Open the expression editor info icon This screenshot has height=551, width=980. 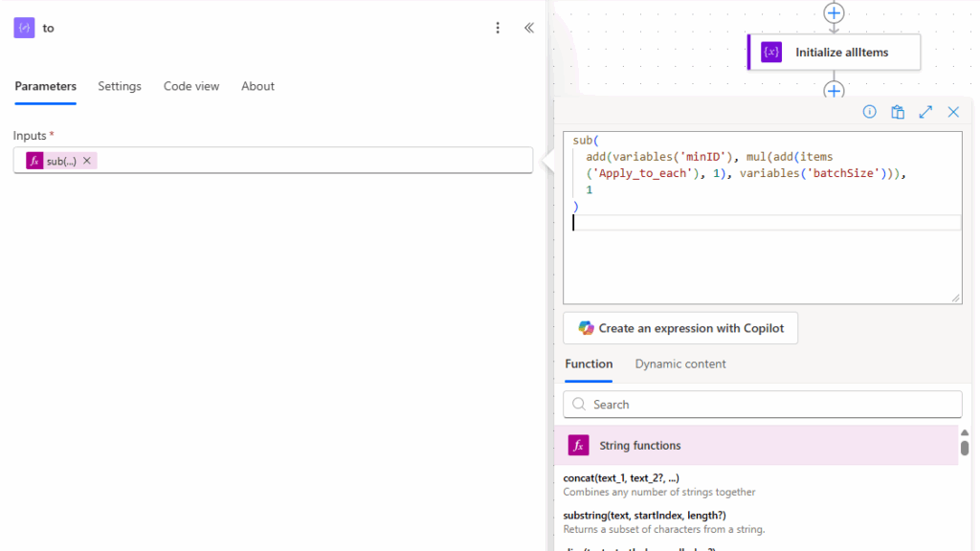[x=869, y=112]
